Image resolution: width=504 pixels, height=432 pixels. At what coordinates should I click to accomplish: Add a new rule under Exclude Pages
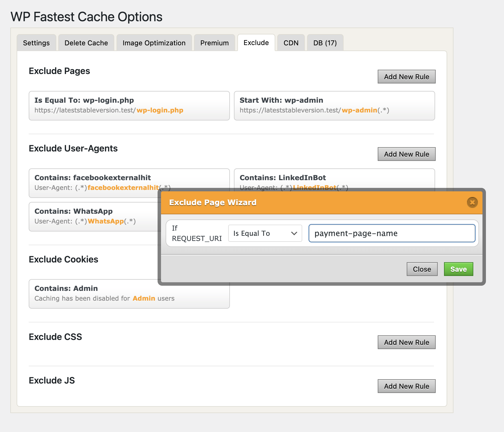pyautogui.click(x=406, y=77)
